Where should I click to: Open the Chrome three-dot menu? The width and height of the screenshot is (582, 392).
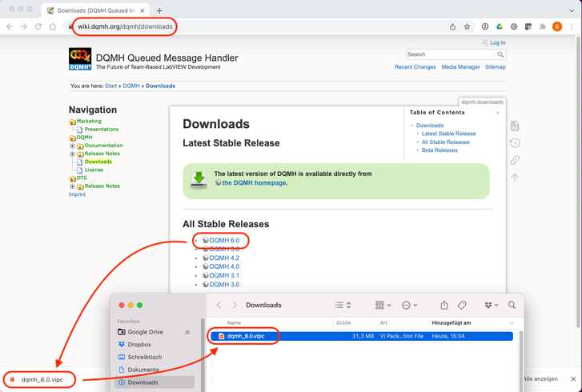[572, 26]
